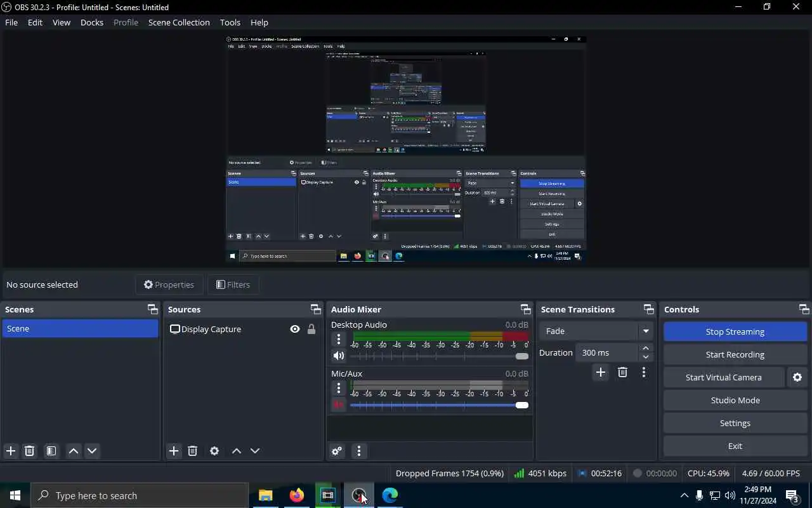Pop out the Controls dock panel

pyautogui.click(x=804, y=309)
